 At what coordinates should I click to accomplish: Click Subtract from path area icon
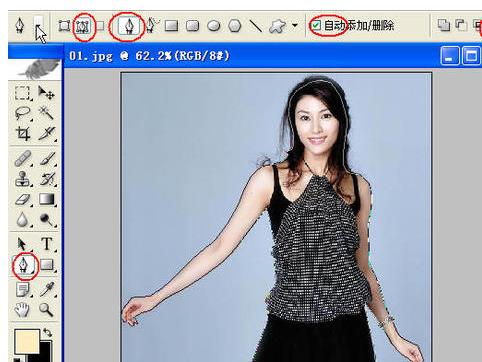pyautogui.click(x=461, y=25)
